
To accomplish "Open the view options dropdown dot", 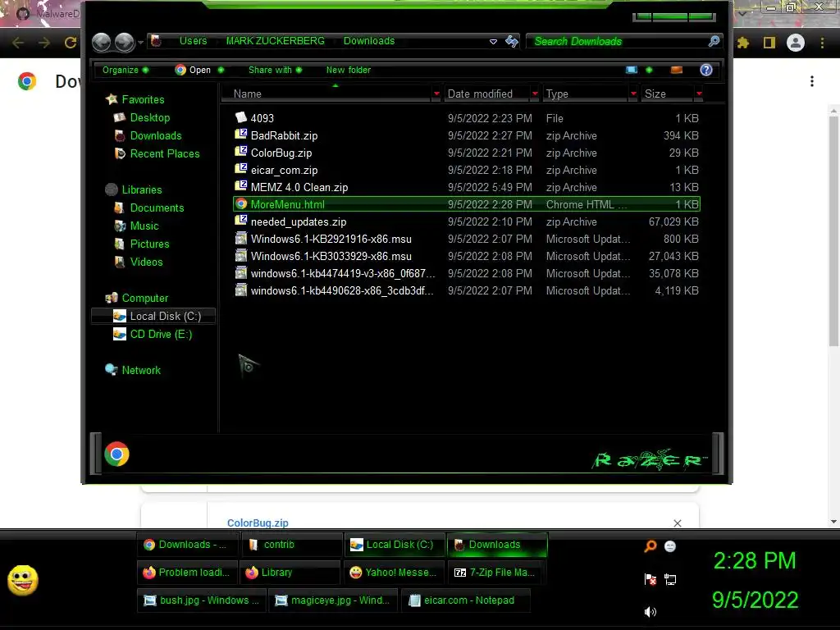I will pos(649,71).
